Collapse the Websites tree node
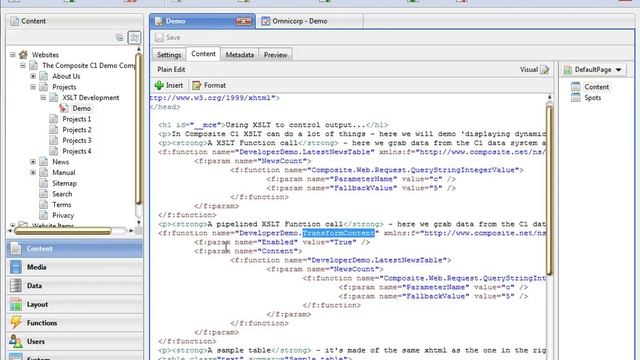 (x=13, y=55)
